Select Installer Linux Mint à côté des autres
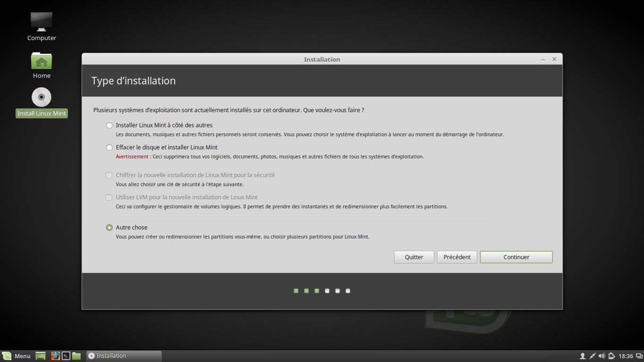This screenshot has height=362, width=644. tap(159, 125)
